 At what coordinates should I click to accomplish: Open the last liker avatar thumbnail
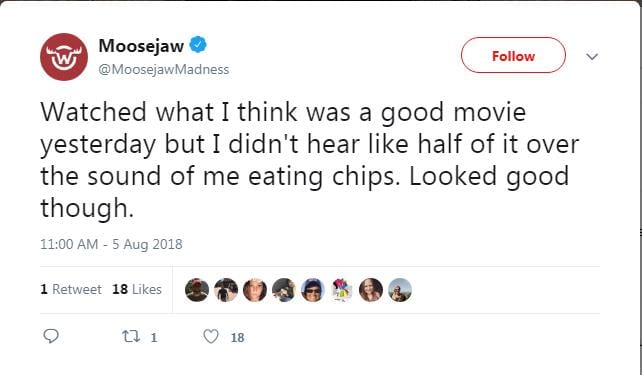coord(400,290)
